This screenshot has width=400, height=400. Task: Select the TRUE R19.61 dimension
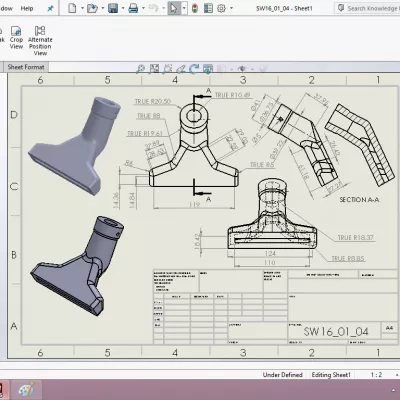pos(145,133)
